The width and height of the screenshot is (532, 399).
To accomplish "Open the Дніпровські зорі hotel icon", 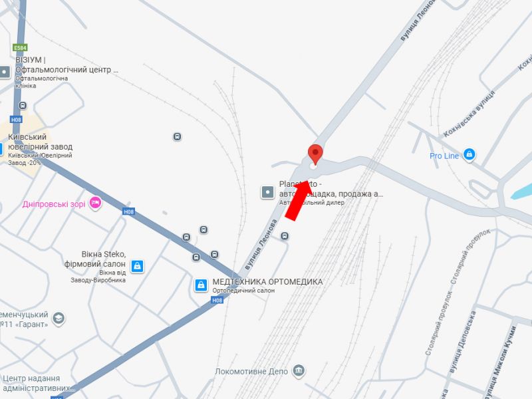I will 95,203.
